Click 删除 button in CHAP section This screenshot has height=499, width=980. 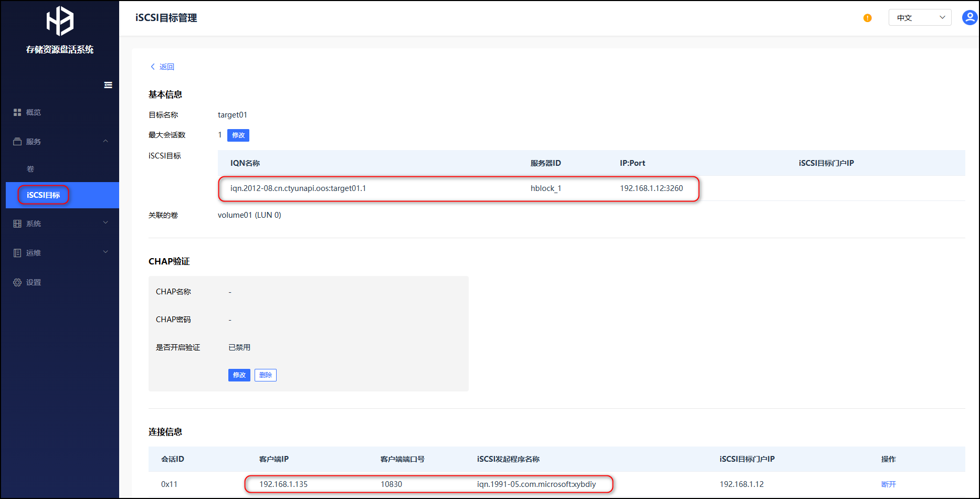tap(266, 375)
